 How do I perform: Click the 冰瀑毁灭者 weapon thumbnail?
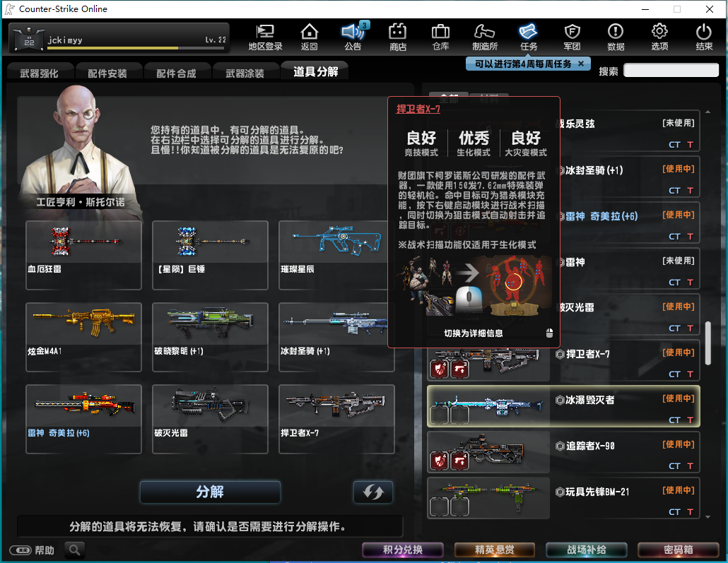coord(488,405)
